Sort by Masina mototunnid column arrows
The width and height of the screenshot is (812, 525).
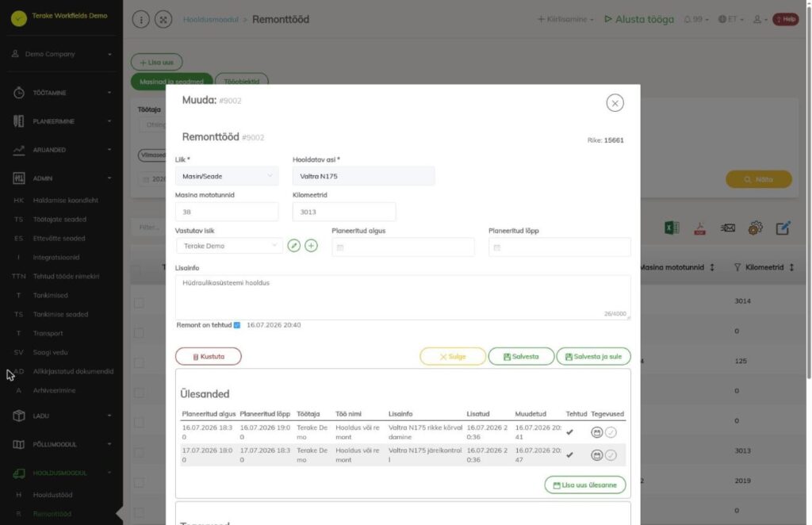point(712,268)
